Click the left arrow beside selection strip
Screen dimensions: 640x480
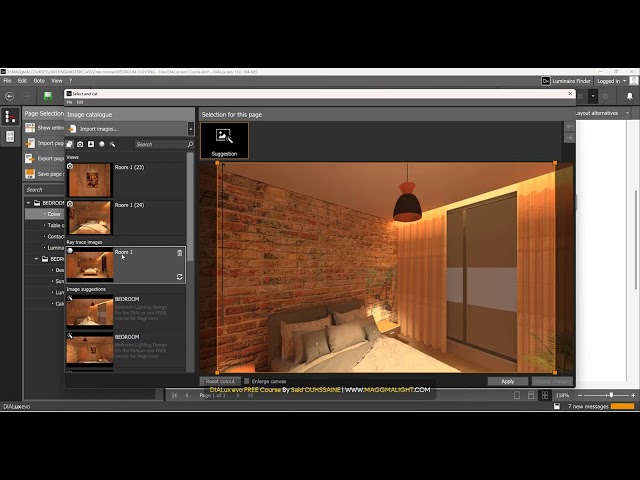click(569, 127)
